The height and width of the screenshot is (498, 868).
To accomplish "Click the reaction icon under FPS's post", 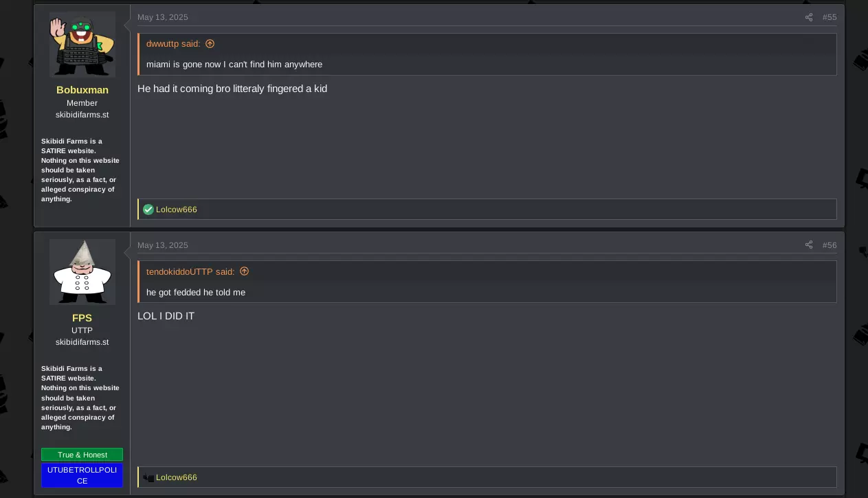I will pyautogui.click(x=148, y=477).
